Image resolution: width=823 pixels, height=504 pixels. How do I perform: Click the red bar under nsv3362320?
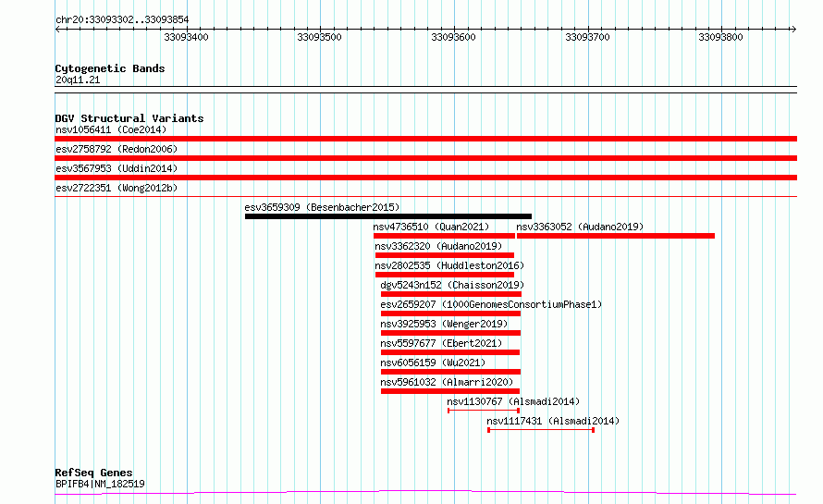point(445,255)
